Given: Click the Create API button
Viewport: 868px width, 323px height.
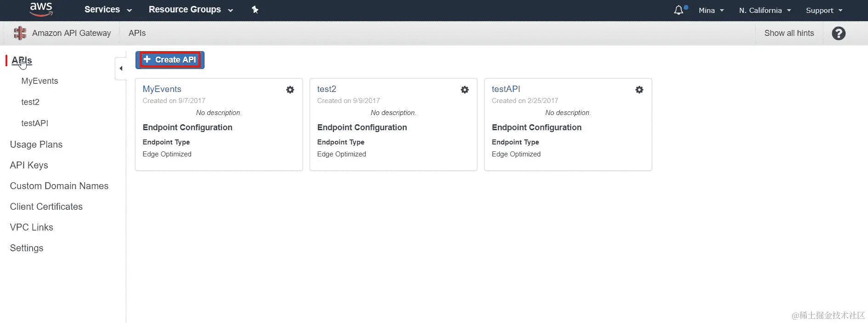Looking at the screenshot, I should point(170,60).
